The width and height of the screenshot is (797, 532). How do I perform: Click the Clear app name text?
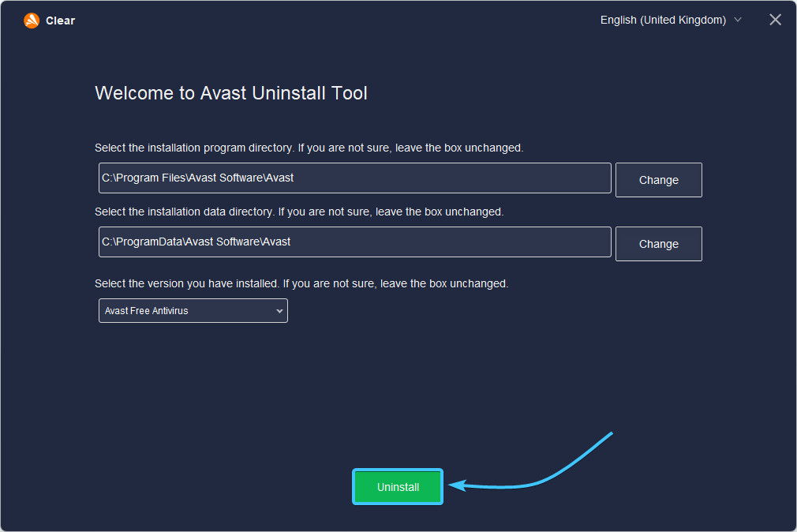click(x=60, y=21)
